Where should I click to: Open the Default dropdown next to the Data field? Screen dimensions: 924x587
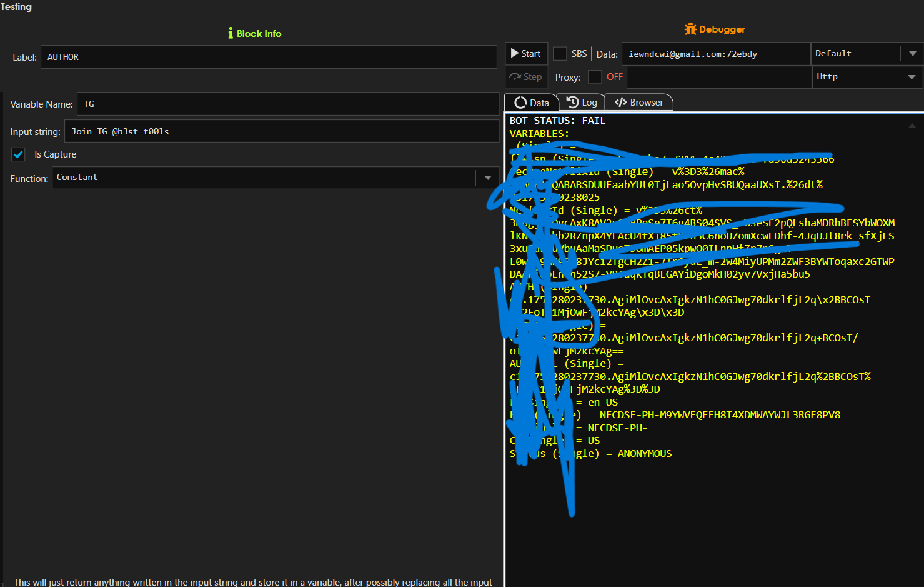912,54
